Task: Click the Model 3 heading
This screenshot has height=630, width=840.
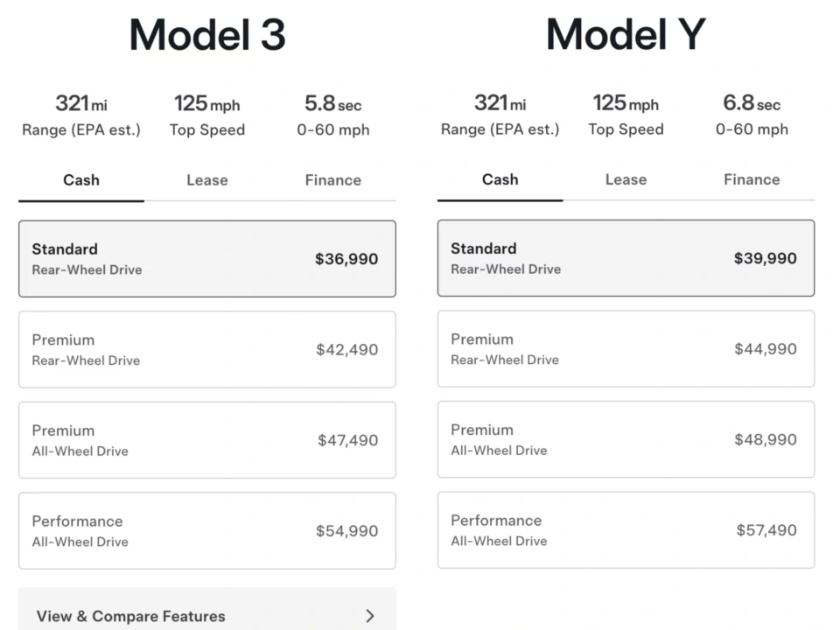Action: 206,35
